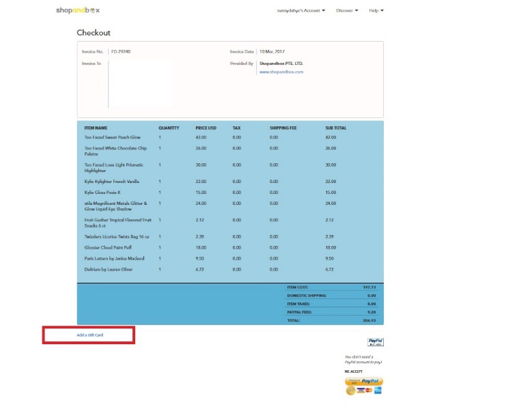Select Twizzlers Licorice Twists Bag item
Image resolution: width=532 pixels, height=405 pixels.
(x=117, y=237)
